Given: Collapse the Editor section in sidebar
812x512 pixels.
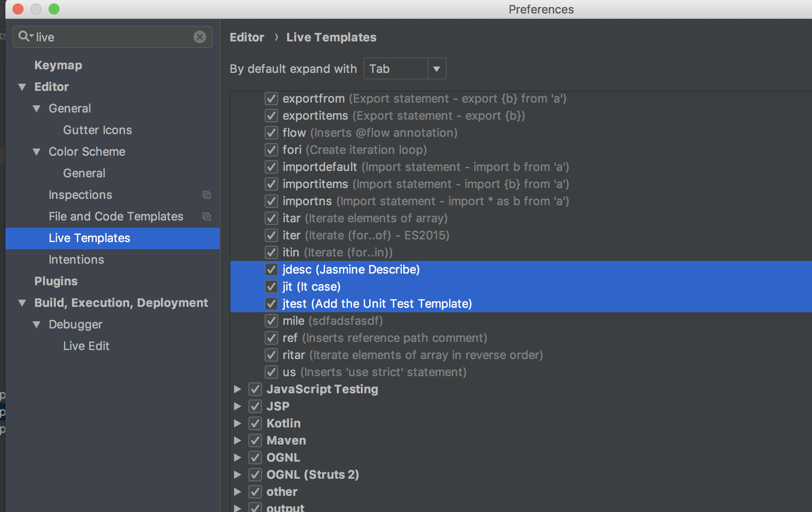Looking at the screenshot, I should coord(22,87).
